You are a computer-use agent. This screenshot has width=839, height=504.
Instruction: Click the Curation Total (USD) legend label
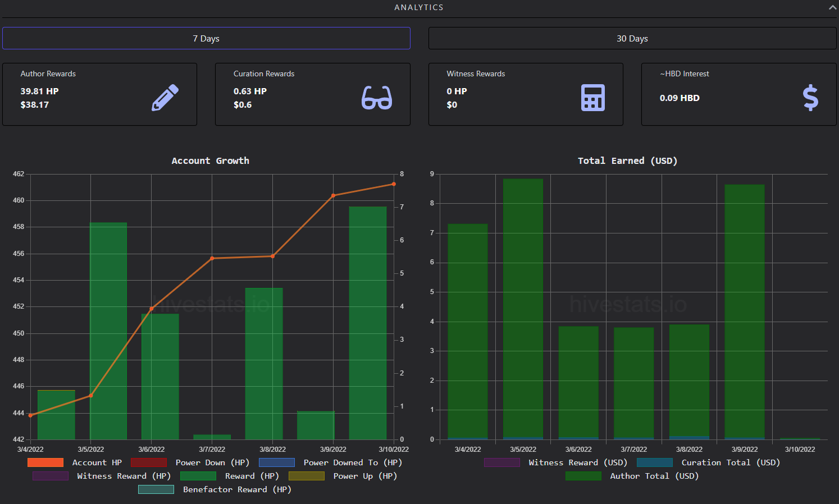click(x=731, y=462)
